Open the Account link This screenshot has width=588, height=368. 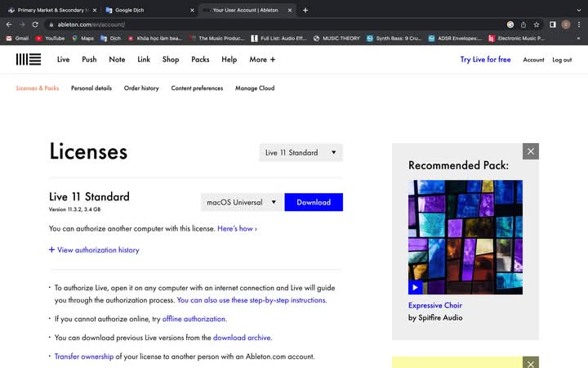(x=533, y=60)
